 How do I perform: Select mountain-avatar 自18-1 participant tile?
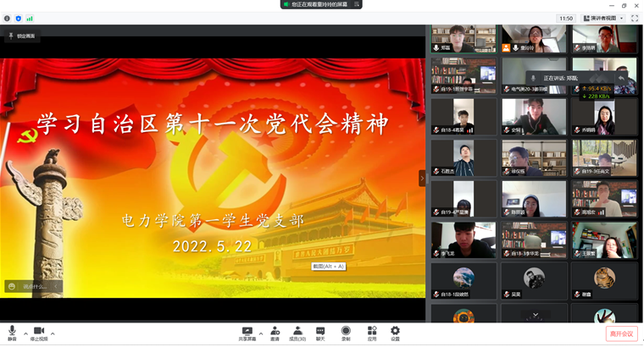464,281
